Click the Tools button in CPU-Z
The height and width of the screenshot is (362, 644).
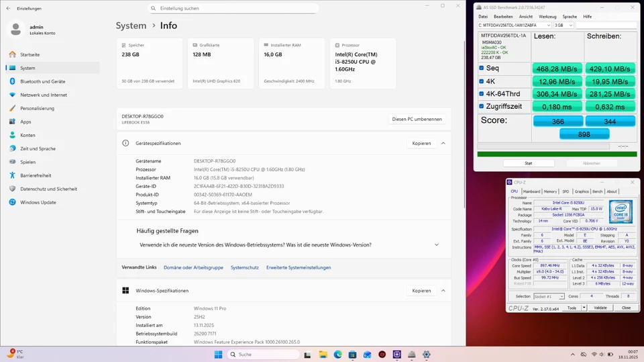click(x=572, y=308)
